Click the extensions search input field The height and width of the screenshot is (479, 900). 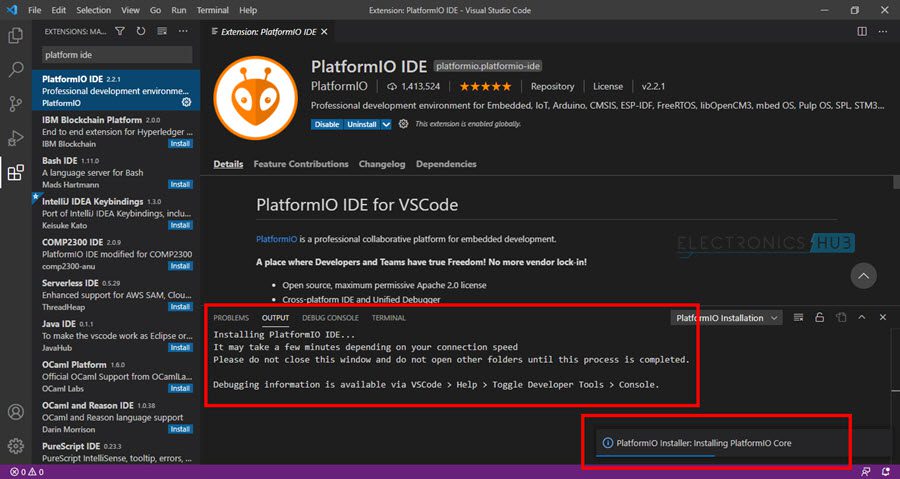[117, 55]
